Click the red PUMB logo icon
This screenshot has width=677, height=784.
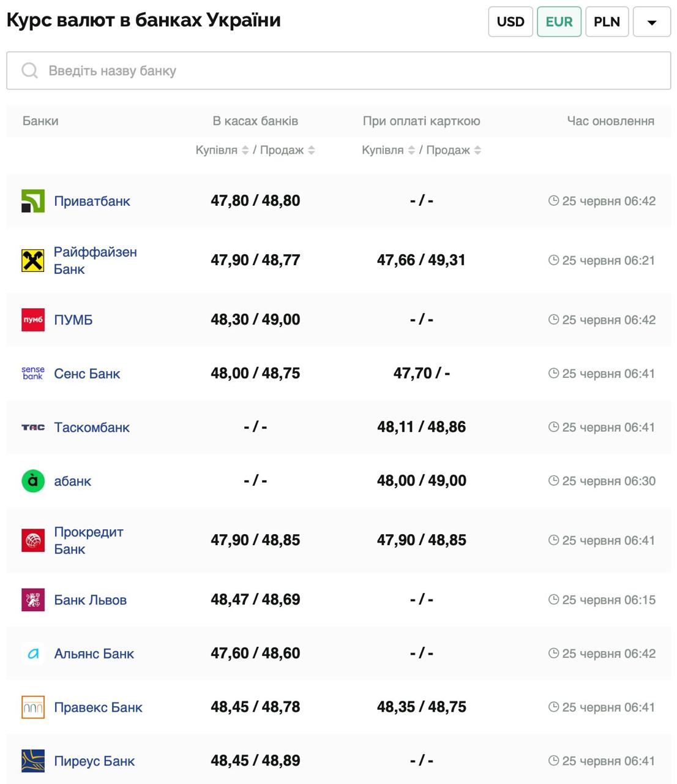pos(33,320)
